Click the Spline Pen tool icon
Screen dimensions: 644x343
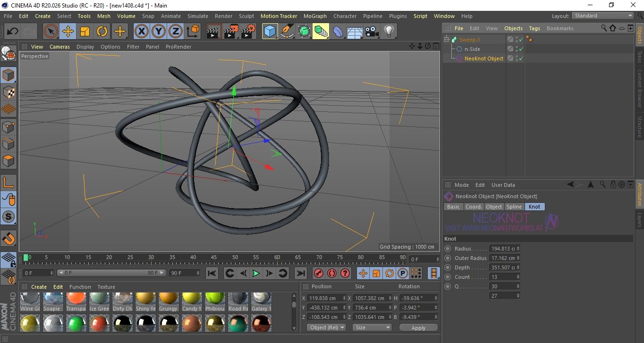pyautogui.click(x=287, y=32)
